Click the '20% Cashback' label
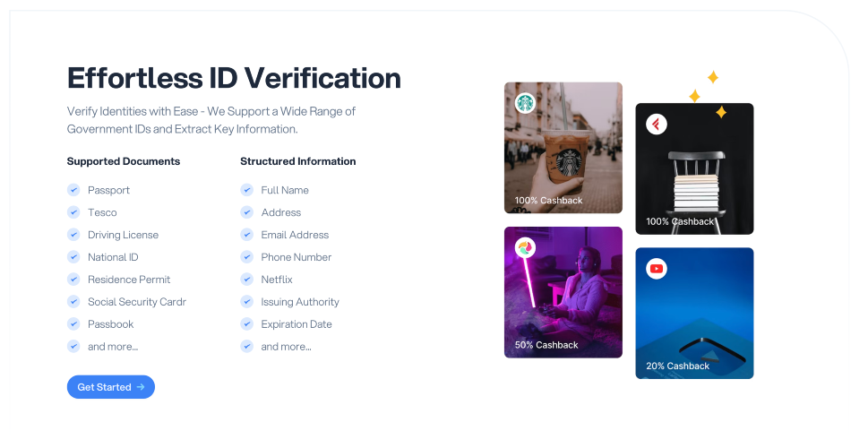 point(677,366)
